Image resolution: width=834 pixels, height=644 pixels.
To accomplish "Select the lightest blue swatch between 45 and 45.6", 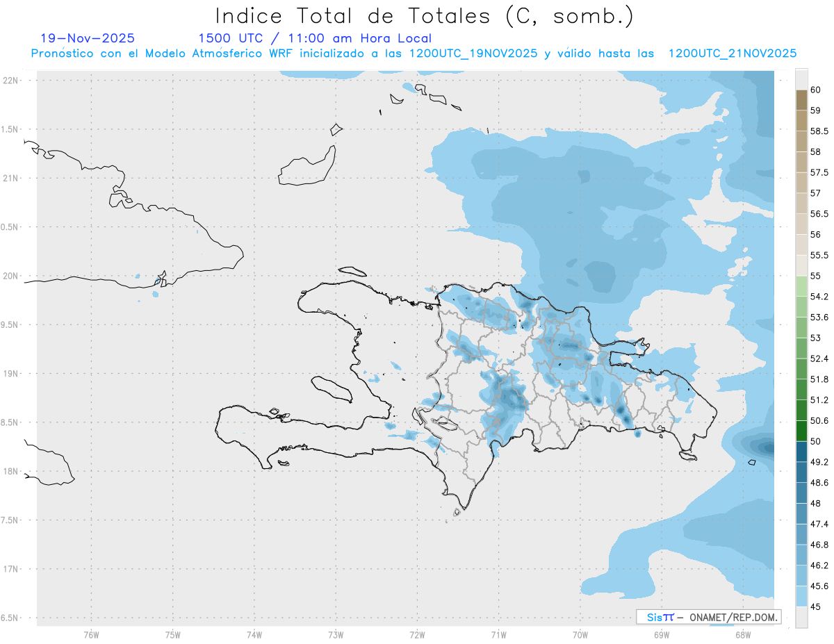I will (801, 597).
